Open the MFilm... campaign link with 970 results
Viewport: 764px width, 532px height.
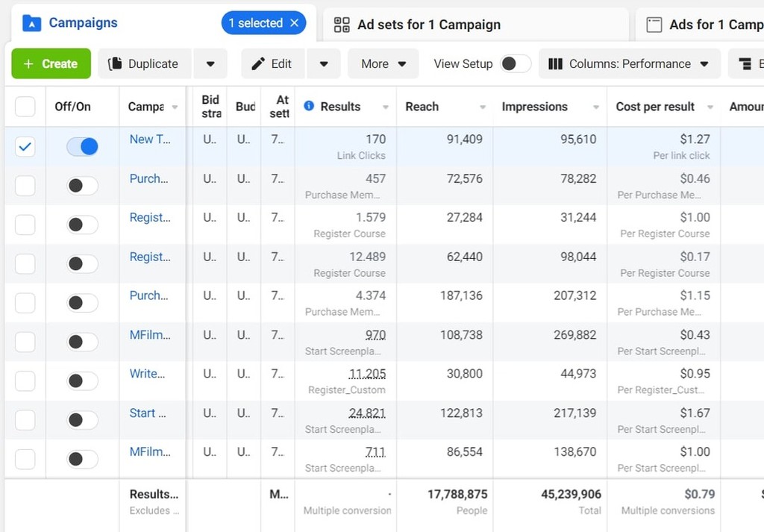(150, 335)
